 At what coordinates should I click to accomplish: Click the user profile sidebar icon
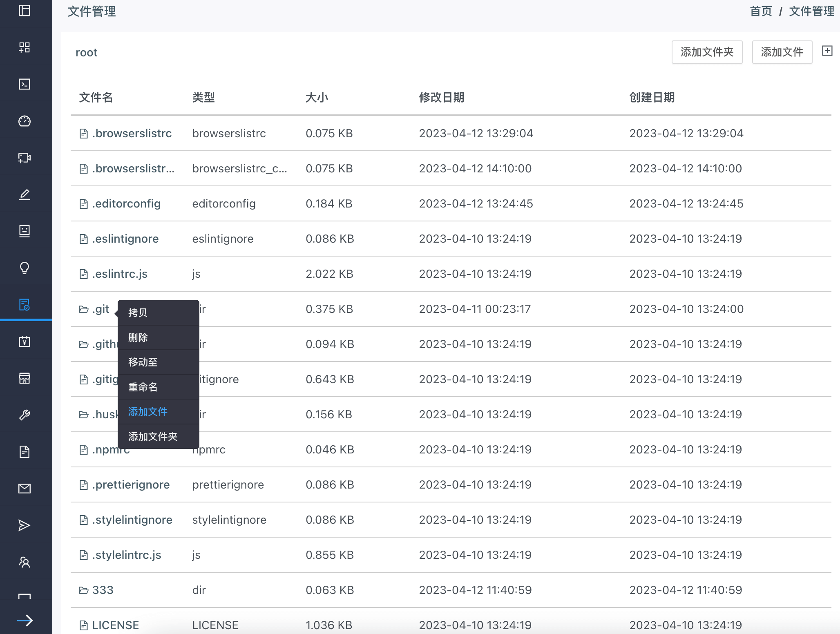pyautogui.click(x=25, y=562)
